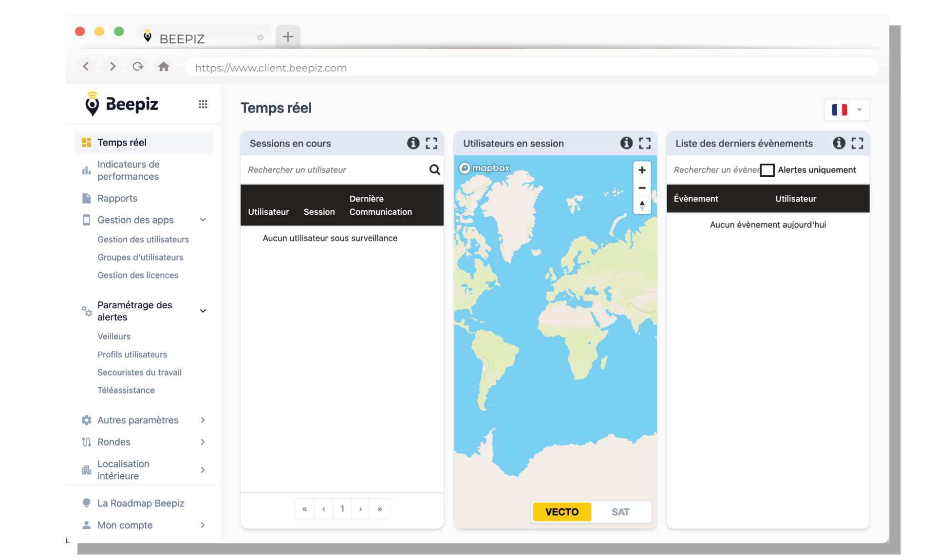Screen dimensions: 935x560
Task: Go to last page of sessions pagination
Action: [380, 509]
